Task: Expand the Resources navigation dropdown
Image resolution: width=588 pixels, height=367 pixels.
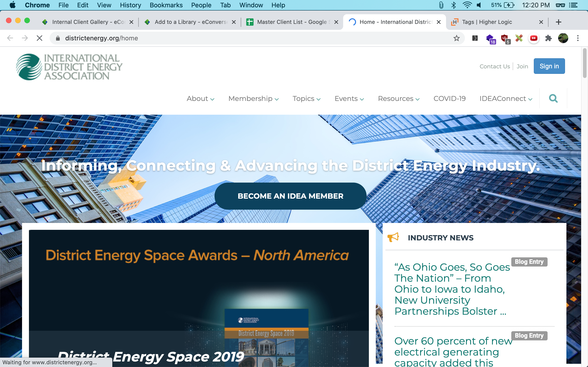Action: click(x=399, y=99)
